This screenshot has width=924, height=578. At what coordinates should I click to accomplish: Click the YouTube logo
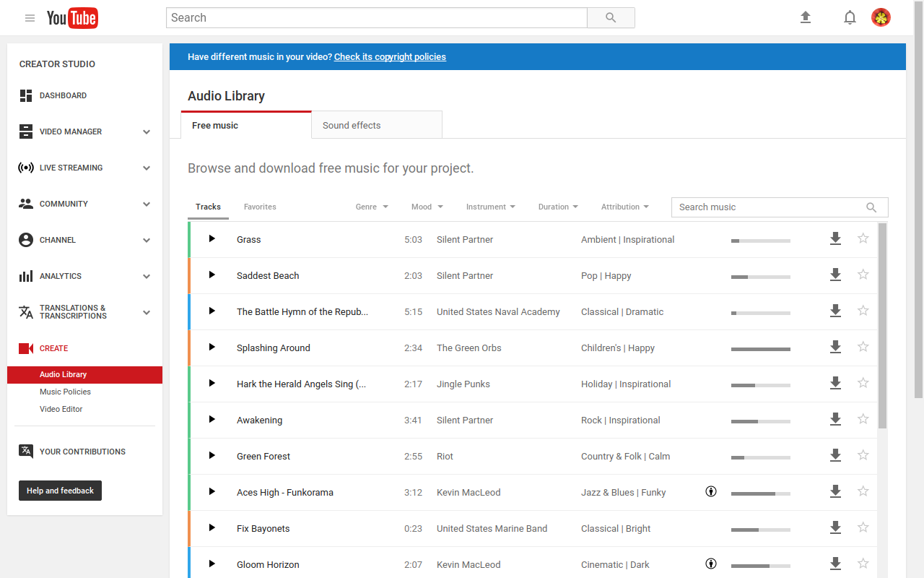72,18
